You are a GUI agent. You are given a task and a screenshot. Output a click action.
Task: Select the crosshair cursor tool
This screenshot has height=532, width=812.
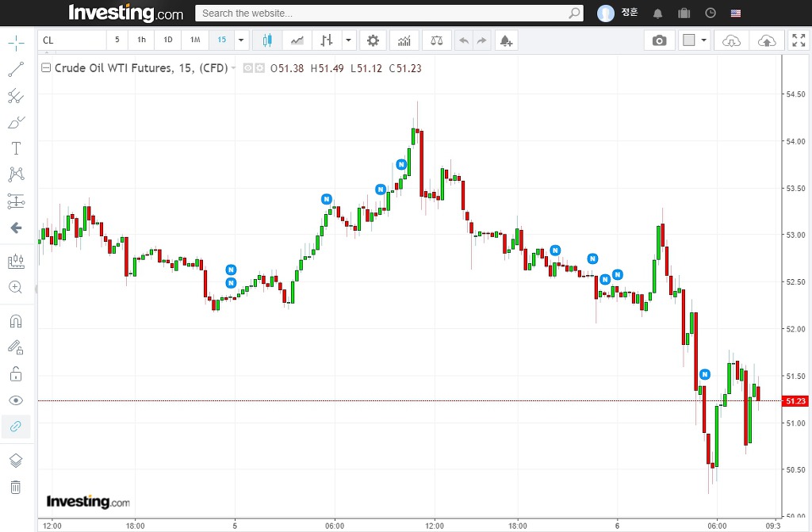click(16, 44)
